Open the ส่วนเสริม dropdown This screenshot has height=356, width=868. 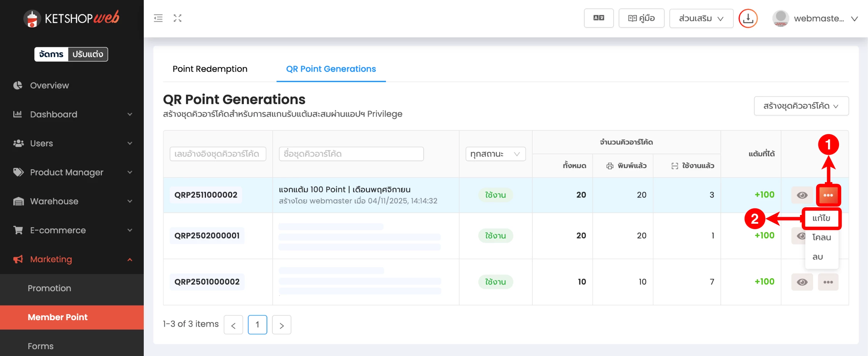(701, 18)
